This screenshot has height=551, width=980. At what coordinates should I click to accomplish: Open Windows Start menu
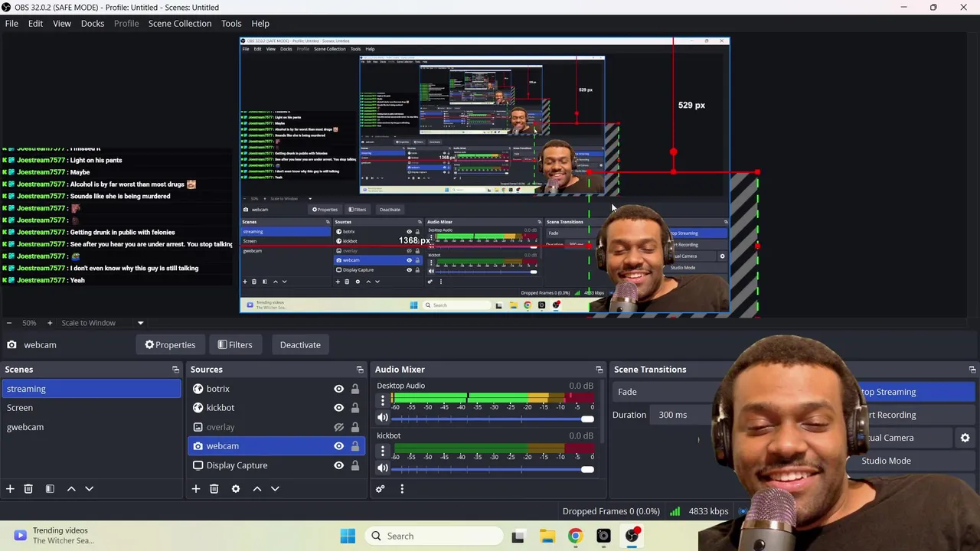[348, 536]
